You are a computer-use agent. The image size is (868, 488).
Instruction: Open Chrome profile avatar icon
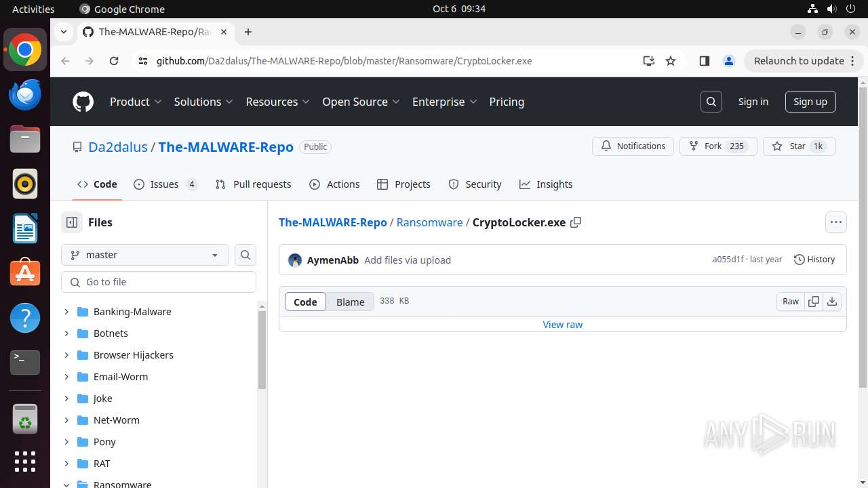pyautogui.click(x=729, y=61)
